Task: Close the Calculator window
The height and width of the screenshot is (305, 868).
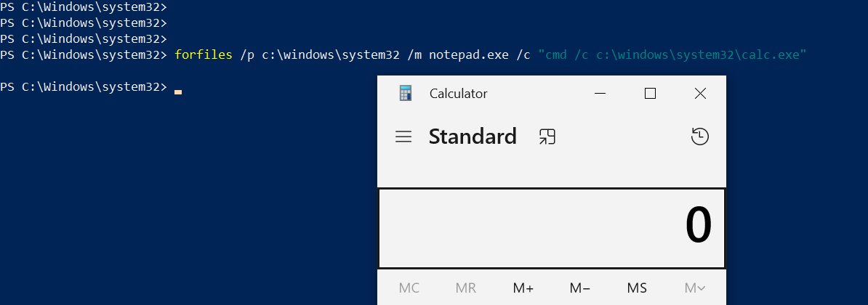Action: tap(700, 94)
